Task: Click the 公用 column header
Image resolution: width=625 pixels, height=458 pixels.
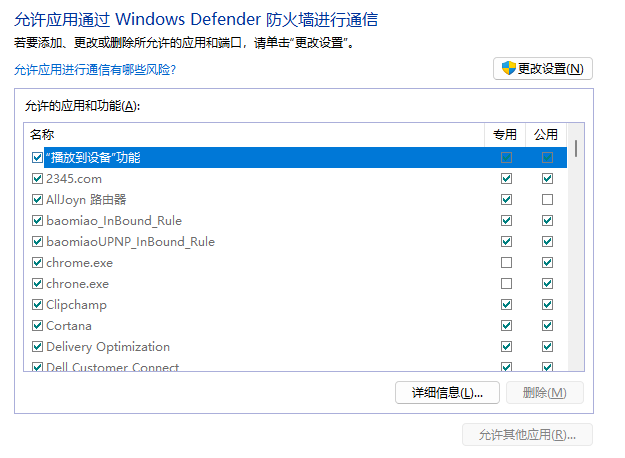Action: (x=546, y=135)
